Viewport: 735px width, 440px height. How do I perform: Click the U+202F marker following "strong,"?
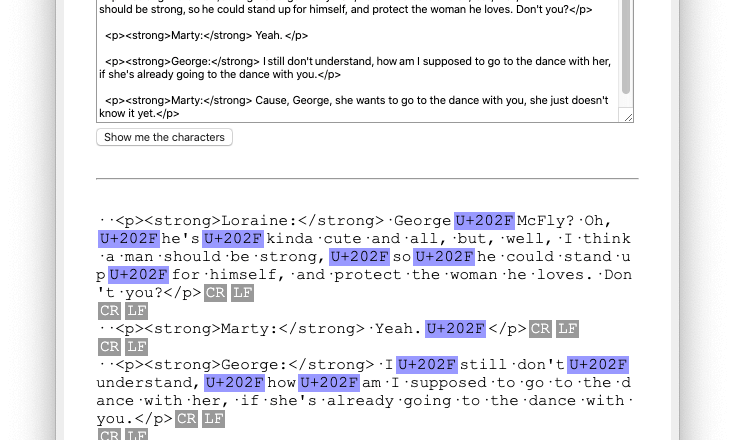click(359, 257)
